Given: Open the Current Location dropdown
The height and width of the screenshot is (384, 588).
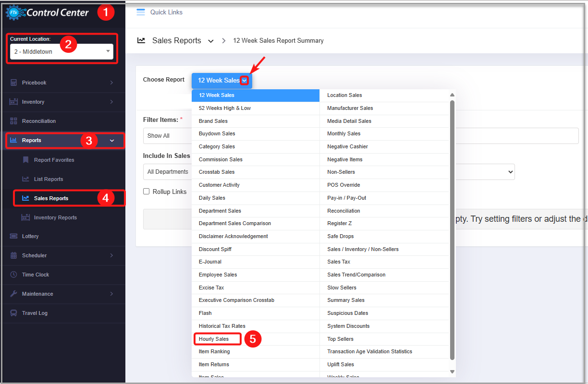Looking at the screenshot, I should (61, 52).
